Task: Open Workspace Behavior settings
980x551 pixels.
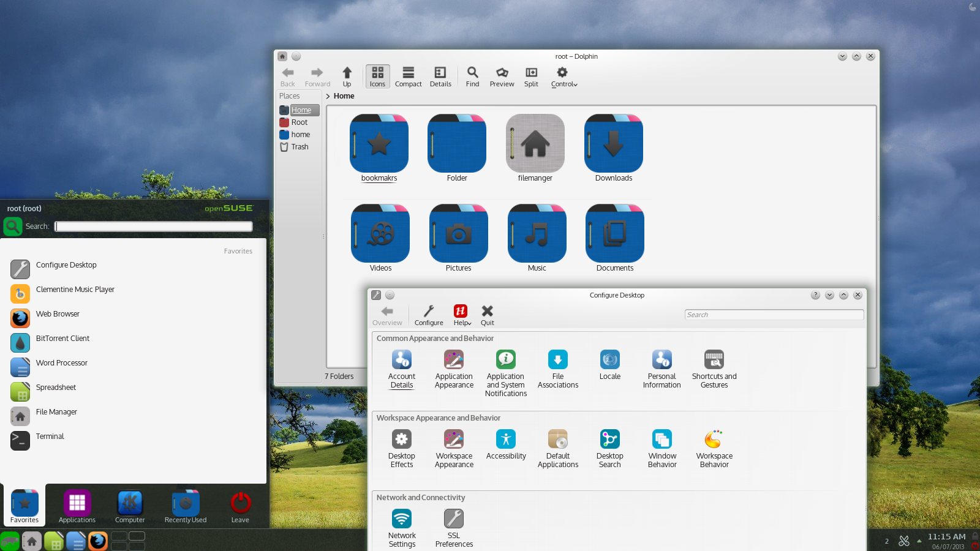Action: coord(714,449)
